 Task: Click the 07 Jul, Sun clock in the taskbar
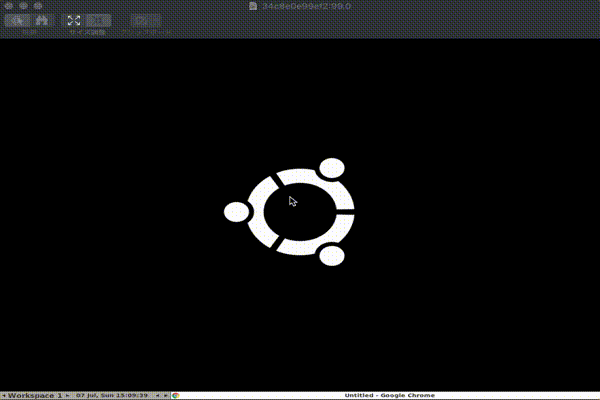point(112,395)
